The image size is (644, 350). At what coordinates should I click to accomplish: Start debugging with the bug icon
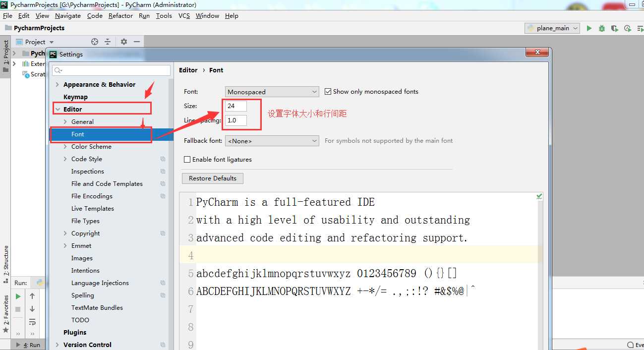click(x=602, y=28)
